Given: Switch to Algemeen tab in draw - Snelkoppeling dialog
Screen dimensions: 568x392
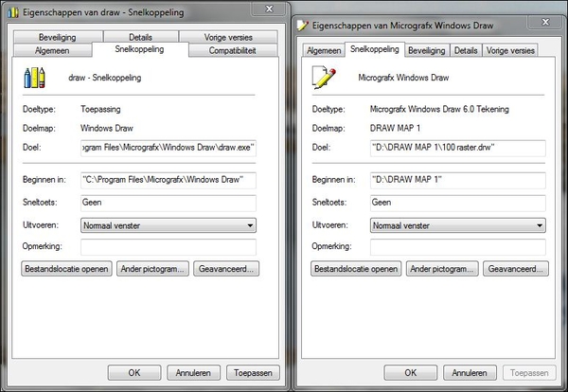Looking at the screenshot, I should [52, 50].
